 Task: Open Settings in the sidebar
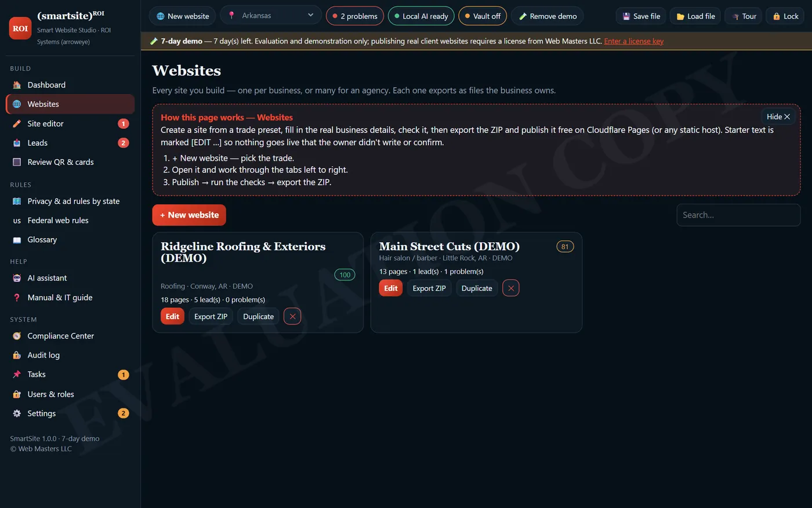tap(70, 413)
